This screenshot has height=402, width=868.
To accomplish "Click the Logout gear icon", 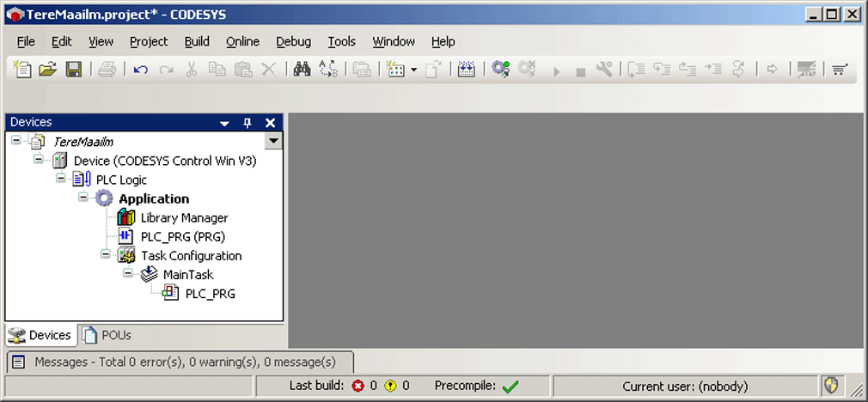I will click(527, 69).
